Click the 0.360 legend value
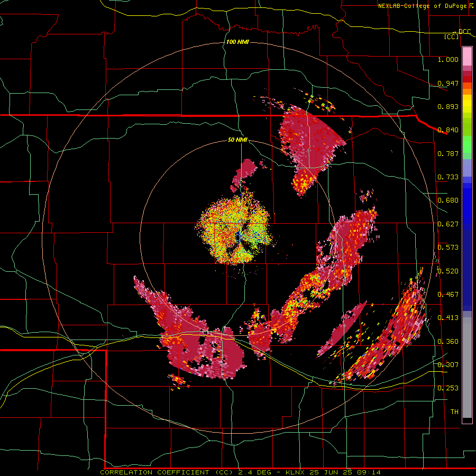476x476 pixels. pyautogui.click(x=448, y=342)
